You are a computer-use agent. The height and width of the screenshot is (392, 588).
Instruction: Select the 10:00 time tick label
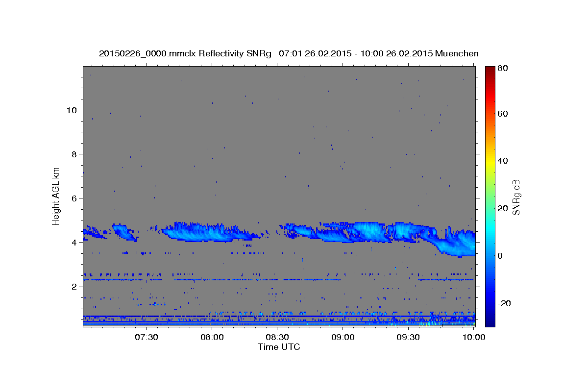(474, 337)
